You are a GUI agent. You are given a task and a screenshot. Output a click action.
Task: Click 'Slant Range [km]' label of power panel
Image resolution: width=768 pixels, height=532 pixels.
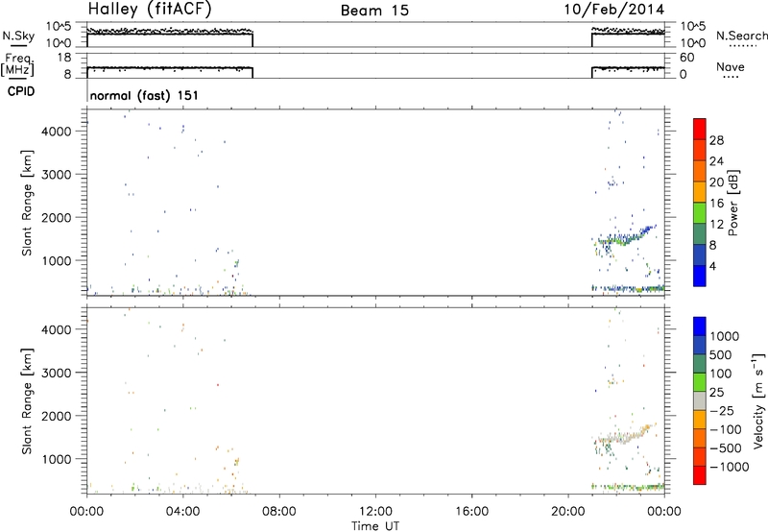click(x=27, y=203)
